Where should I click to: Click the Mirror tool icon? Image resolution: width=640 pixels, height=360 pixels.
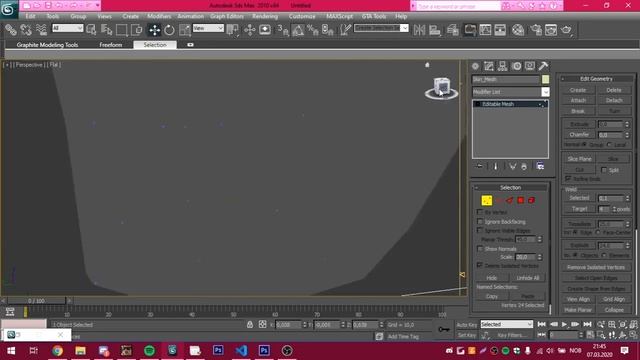pyautogui.click(x=419, y=29)
